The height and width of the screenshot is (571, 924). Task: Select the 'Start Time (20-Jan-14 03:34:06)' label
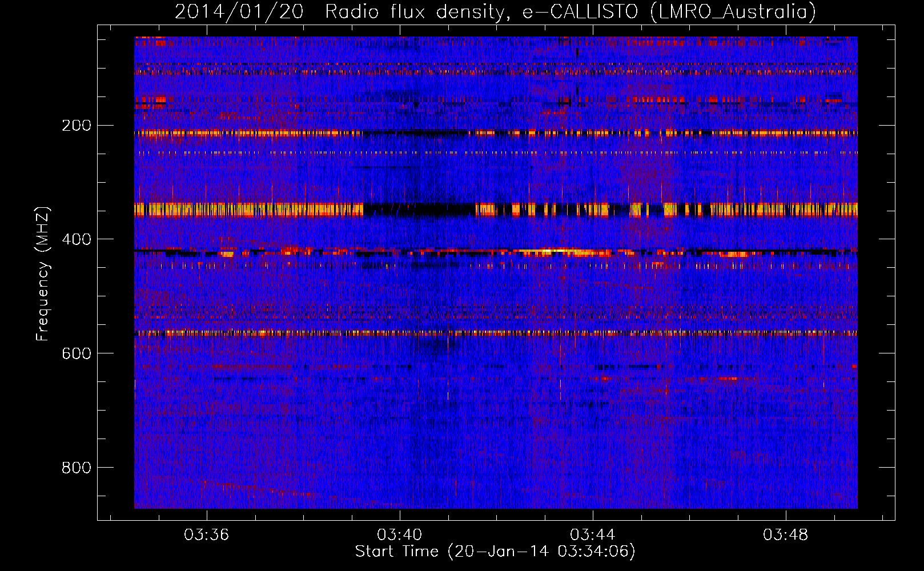pos(495,552)
